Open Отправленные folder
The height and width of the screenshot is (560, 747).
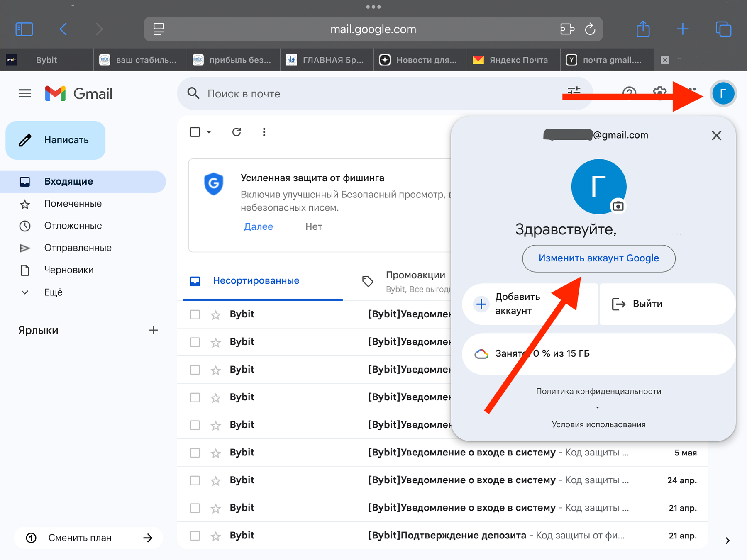[x=83, y=248]
